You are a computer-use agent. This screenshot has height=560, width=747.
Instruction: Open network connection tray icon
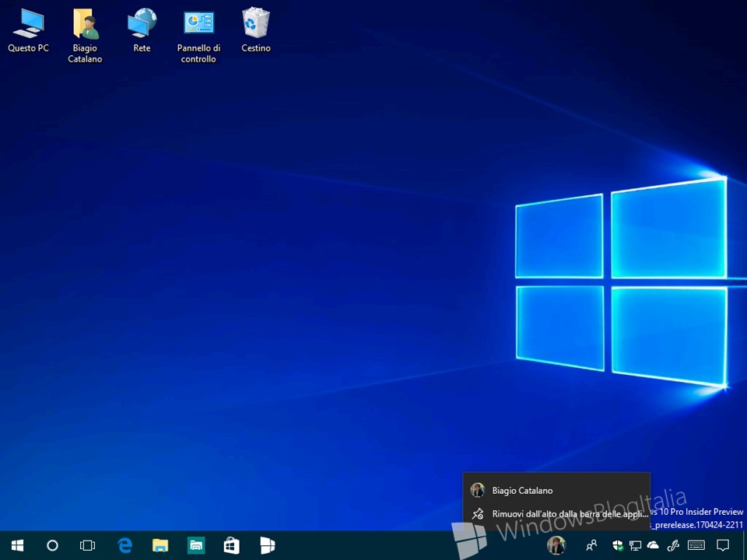pyautogui.click(x=635, y=545)
